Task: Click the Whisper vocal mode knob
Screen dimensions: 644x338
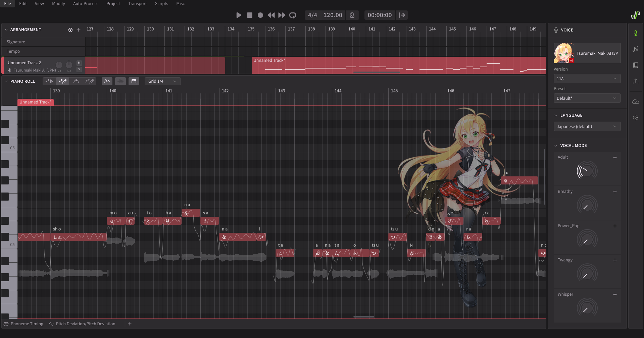Action: click(587, 308)
